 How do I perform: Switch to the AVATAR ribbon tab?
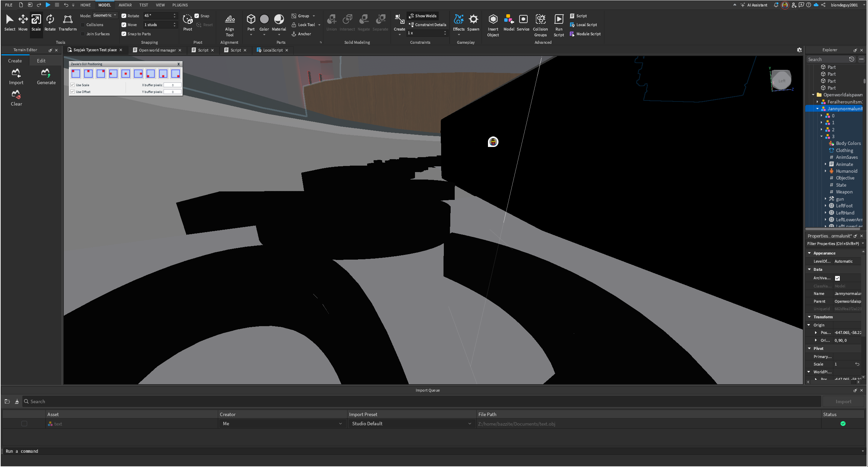(x=125, y=5)
